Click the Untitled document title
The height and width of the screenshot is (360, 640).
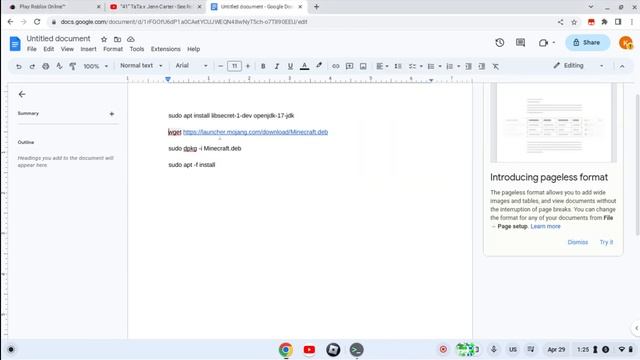58,38
